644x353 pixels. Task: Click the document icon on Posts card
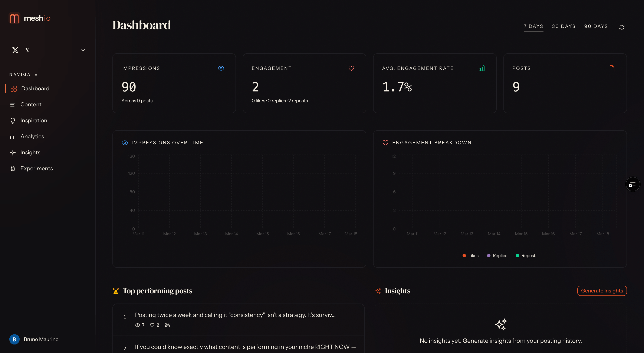click(612, 68)
